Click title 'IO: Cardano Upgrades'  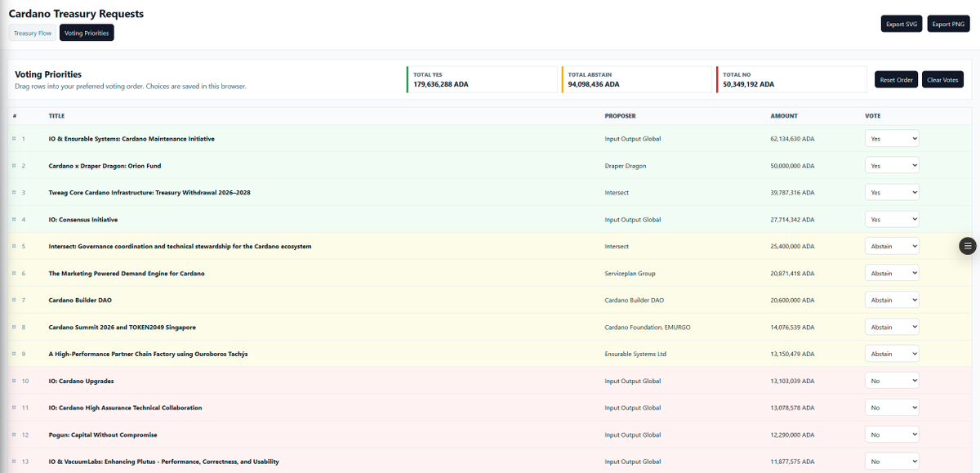pyautogui.click(x=81, y=381)
